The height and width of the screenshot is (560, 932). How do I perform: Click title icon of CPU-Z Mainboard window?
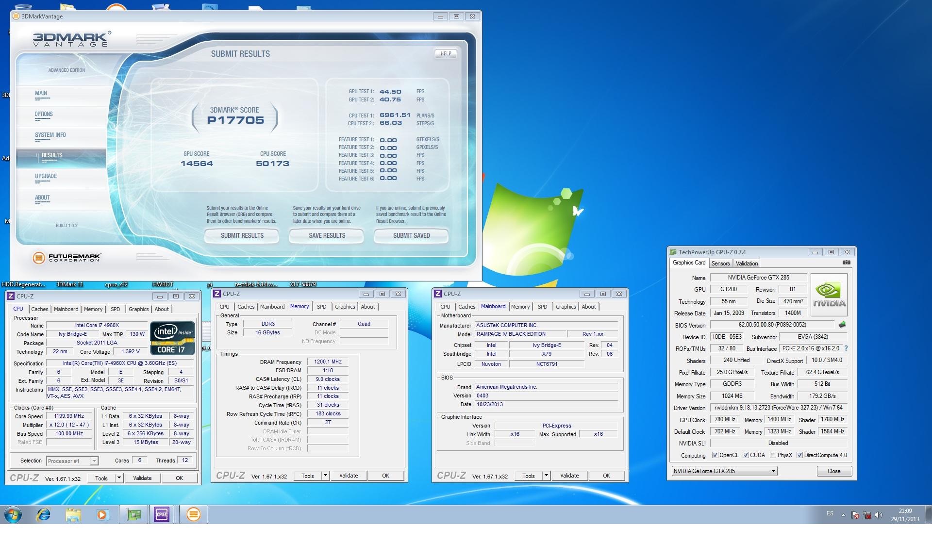click(438, 294)
